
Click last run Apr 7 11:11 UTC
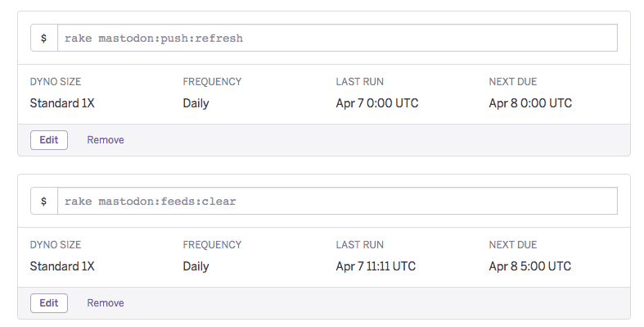376,266
